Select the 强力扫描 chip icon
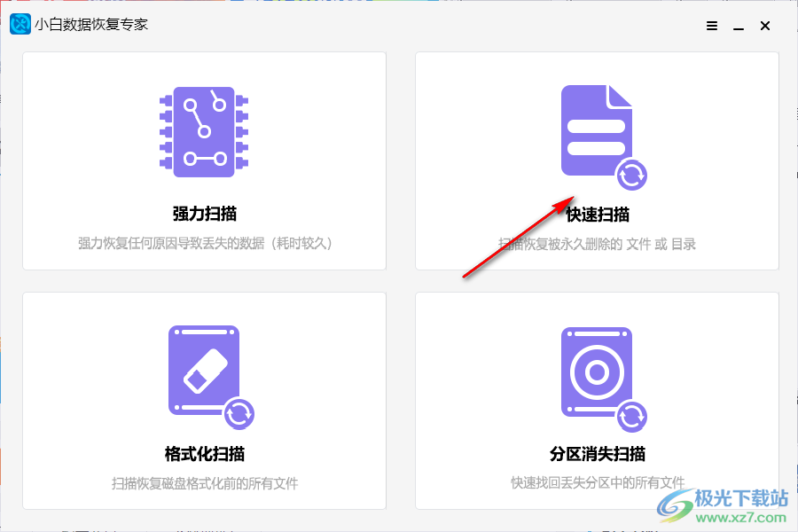The width and height of the screenshot is (798, 532). (x=204, y=133)
